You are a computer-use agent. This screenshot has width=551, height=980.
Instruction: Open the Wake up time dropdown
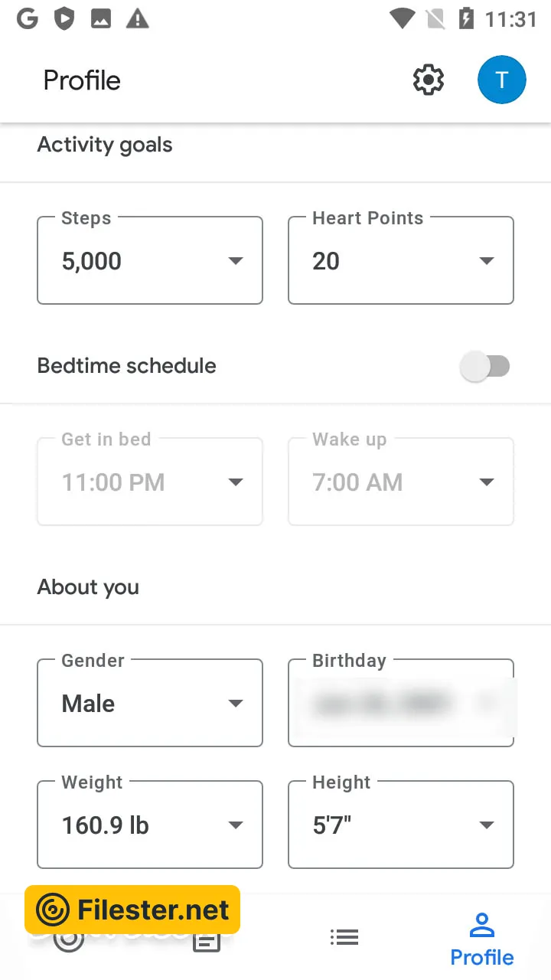[x=400, y=482]
